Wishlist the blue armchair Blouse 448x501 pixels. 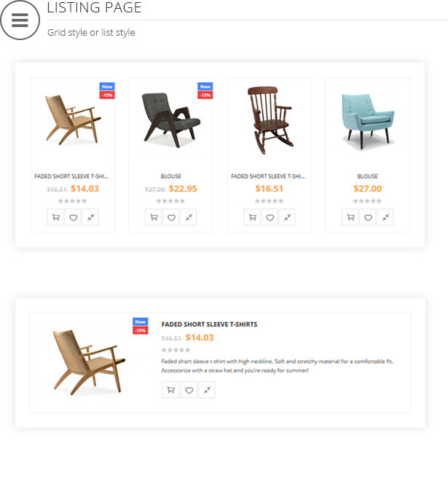coord(368,217)
